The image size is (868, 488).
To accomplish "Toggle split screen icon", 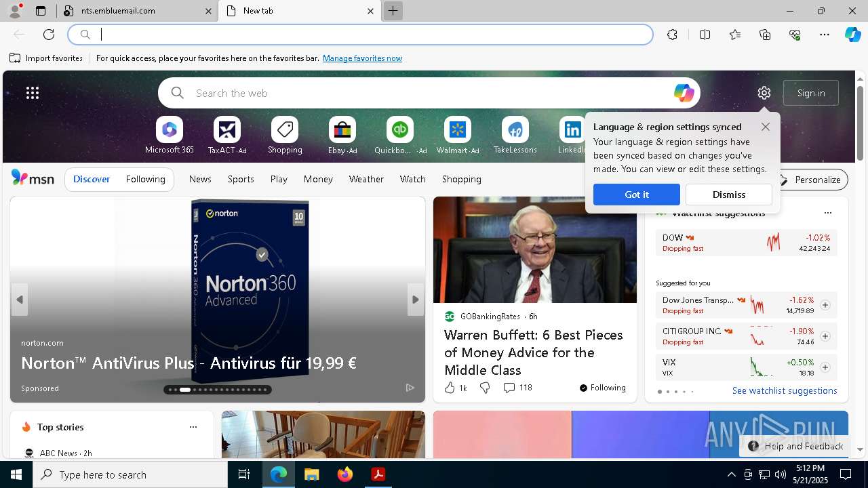I will click(x=705, y=35).
